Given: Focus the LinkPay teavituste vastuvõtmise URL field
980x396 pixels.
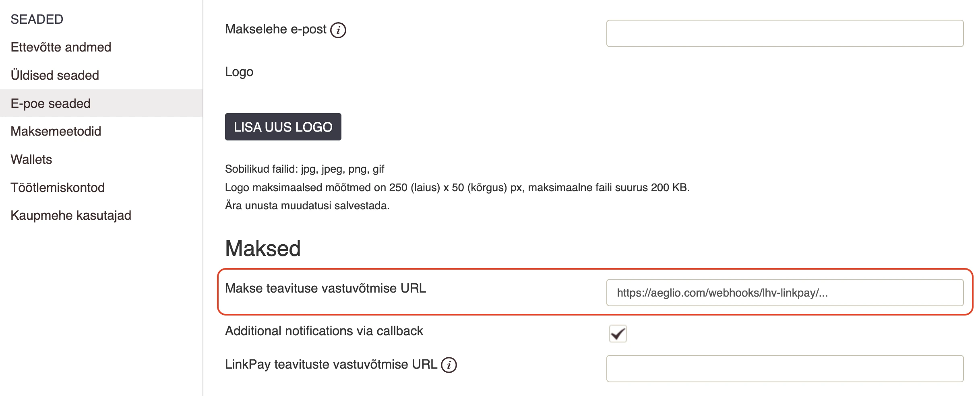Looking at the screenshot, I should 785,369.
